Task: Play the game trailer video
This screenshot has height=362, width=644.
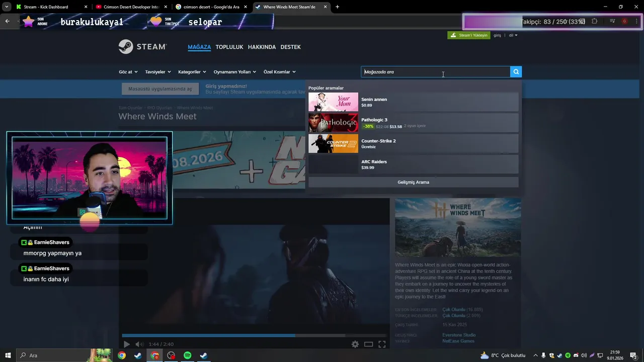Action: pos(126,344)
